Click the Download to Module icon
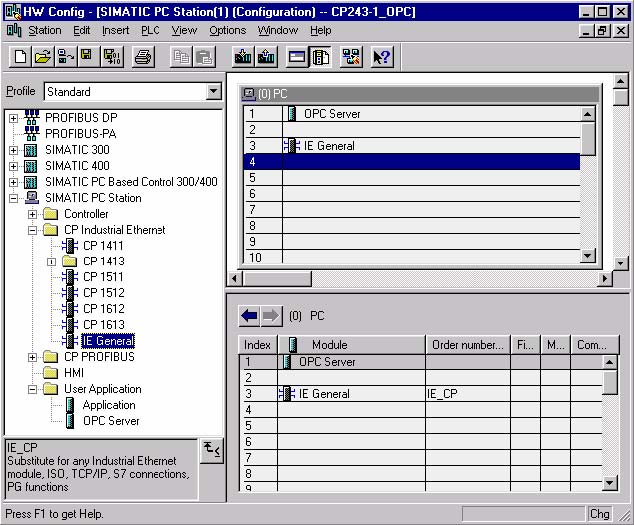 (243, 57)
